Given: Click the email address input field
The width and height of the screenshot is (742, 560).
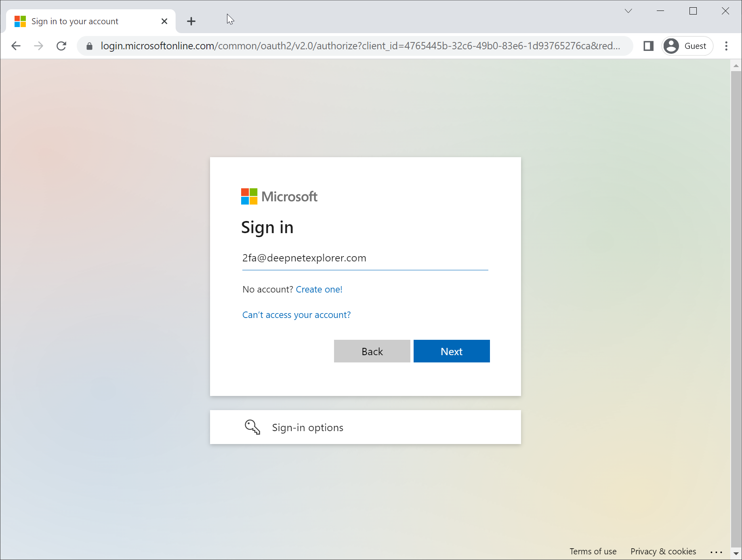Looking at the screenshot, I should coord(365,258).
